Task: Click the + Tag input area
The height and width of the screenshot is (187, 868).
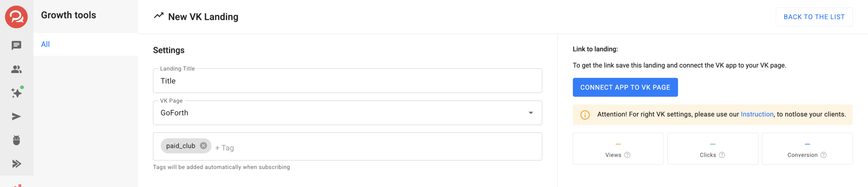Action: [x=224, y=148]
